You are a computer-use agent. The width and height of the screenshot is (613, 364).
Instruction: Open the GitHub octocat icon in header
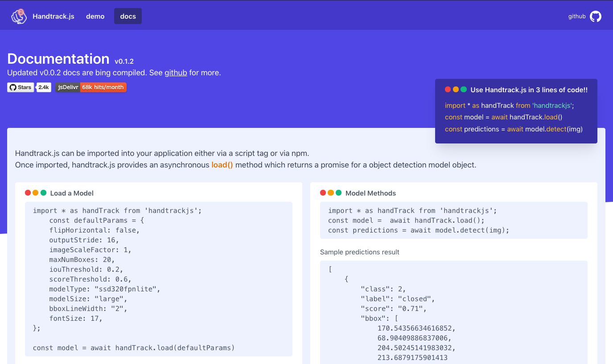point(596,16)
